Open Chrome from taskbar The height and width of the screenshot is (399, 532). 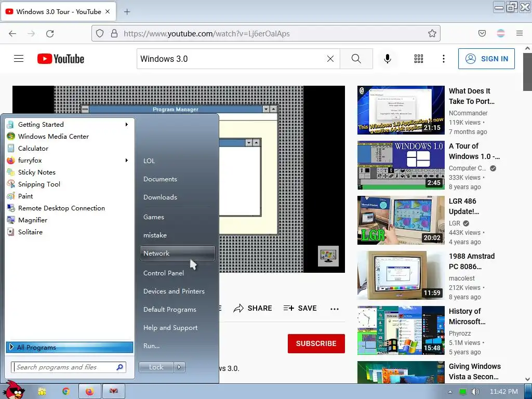click(66, 392)
